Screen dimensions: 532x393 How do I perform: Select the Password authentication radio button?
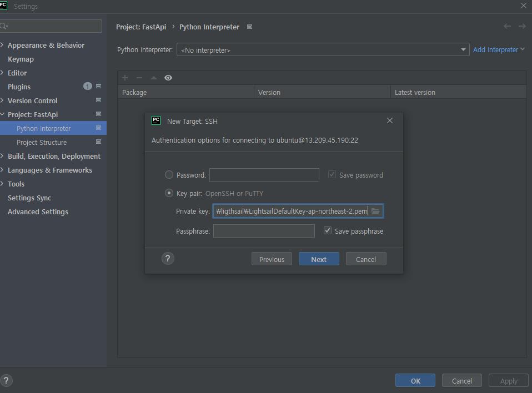[x=169, y=175]
